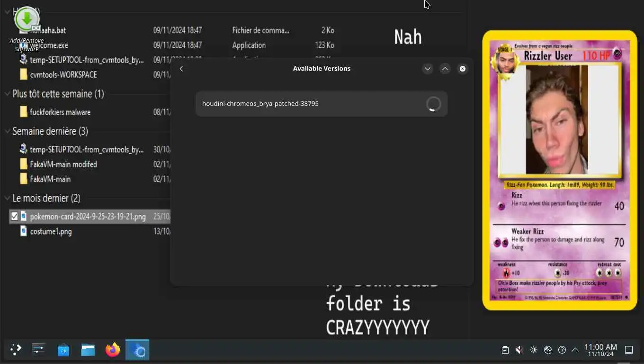Go back in the Available Versions dialog

click(181, 69)
